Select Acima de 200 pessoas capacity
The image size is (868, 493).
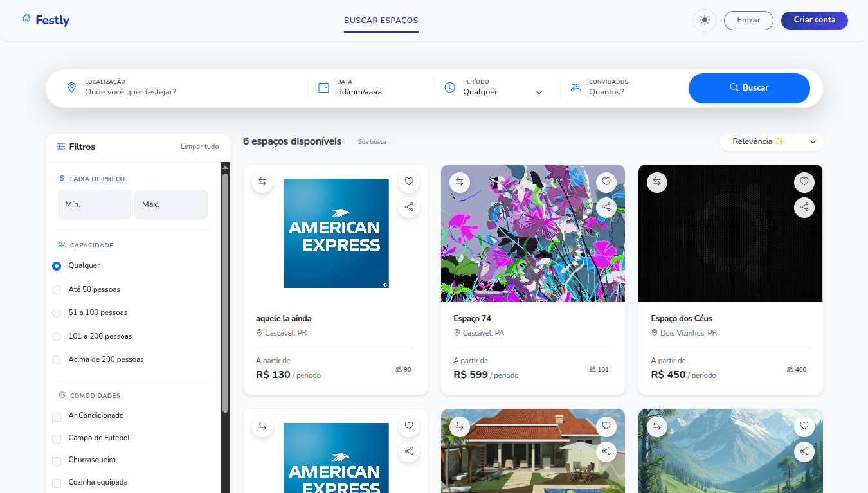coord(57,360)
